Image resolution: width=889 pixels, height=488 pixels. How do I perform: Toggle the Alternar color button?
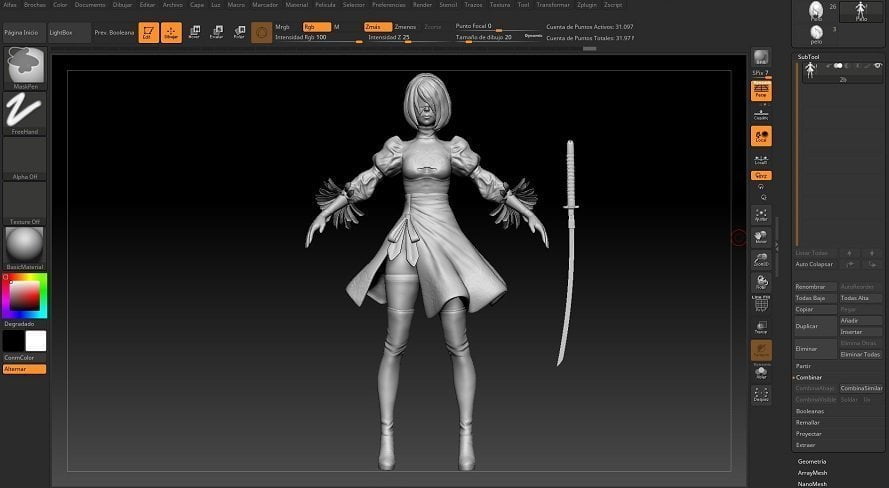click(x=24, y=369)
